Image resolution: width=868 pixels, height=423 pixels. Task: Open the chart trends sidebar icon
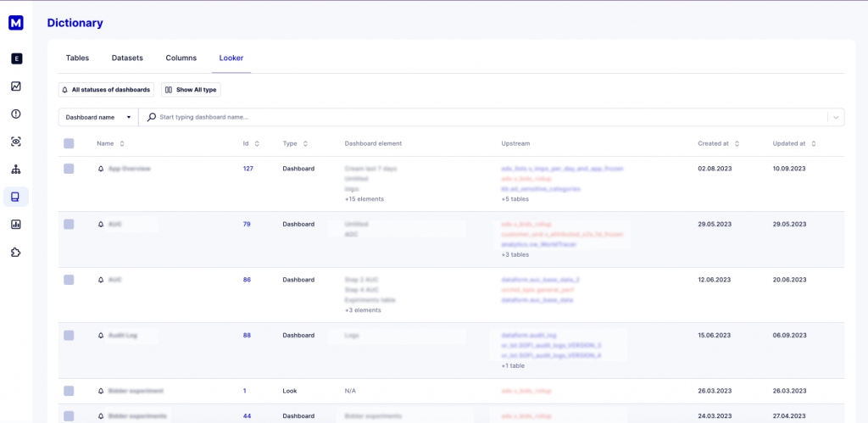click(16, 86)
